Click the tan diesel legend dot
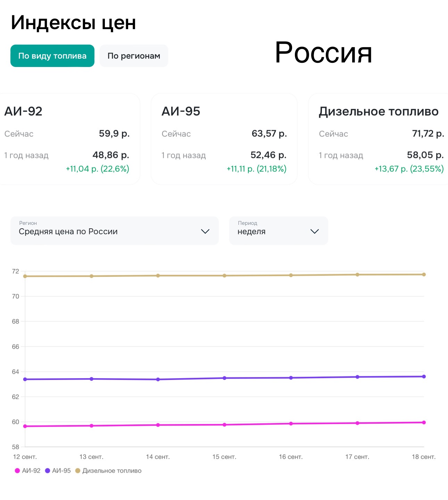The height and width of the screenshot is (500, 448). (78, 471)
